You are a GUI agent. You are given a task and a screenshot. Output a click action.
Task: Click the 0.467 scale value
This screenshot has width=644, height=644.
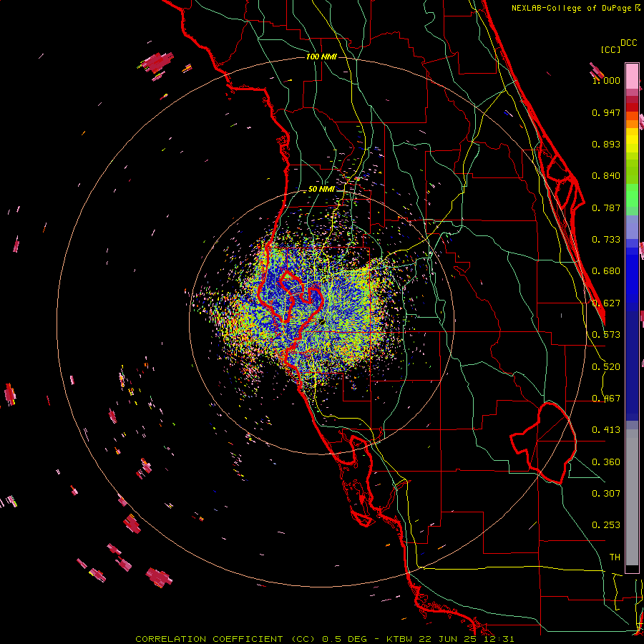click(x=606, y=399)
